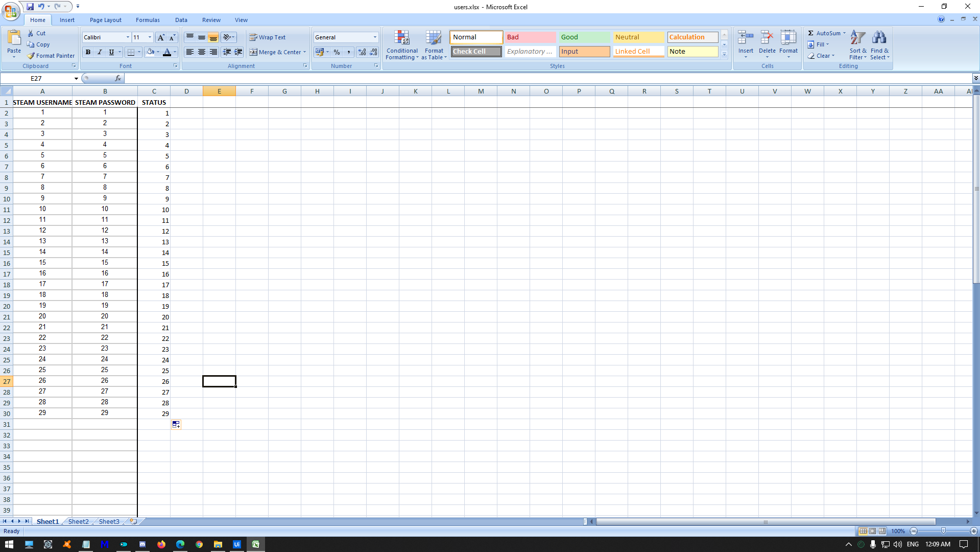Image resolution: width=980 pixels, height=552 pixels.
Task: Click the Insert cells icon
Action: 746,38
